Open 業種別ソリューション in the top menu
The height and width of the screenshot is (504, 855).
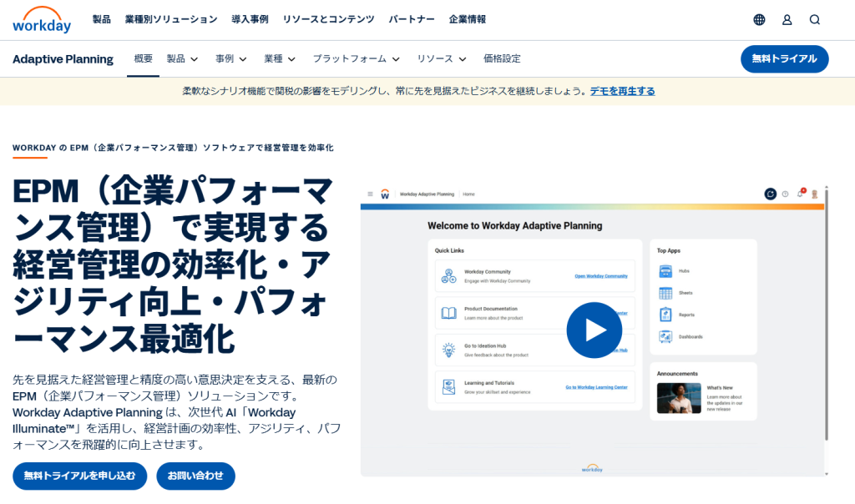(171, 20)
